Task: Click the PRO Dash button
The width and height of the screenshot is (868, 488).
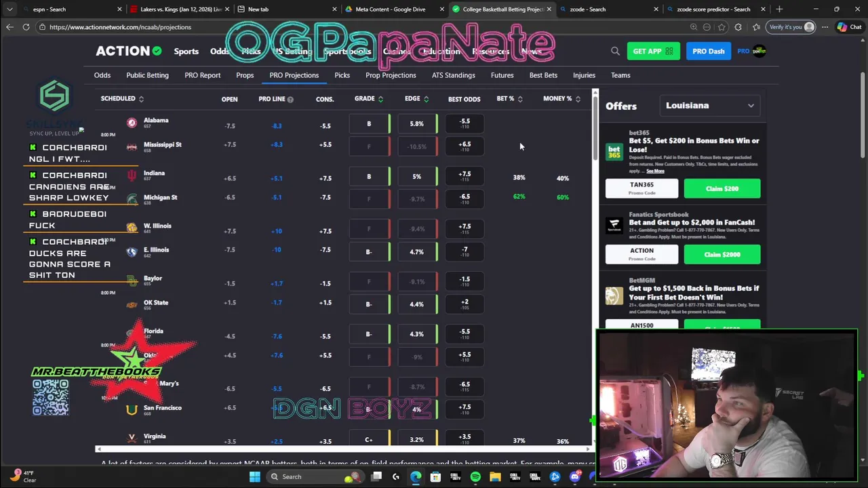Action: pyautogui.click(x=709, y=52)
